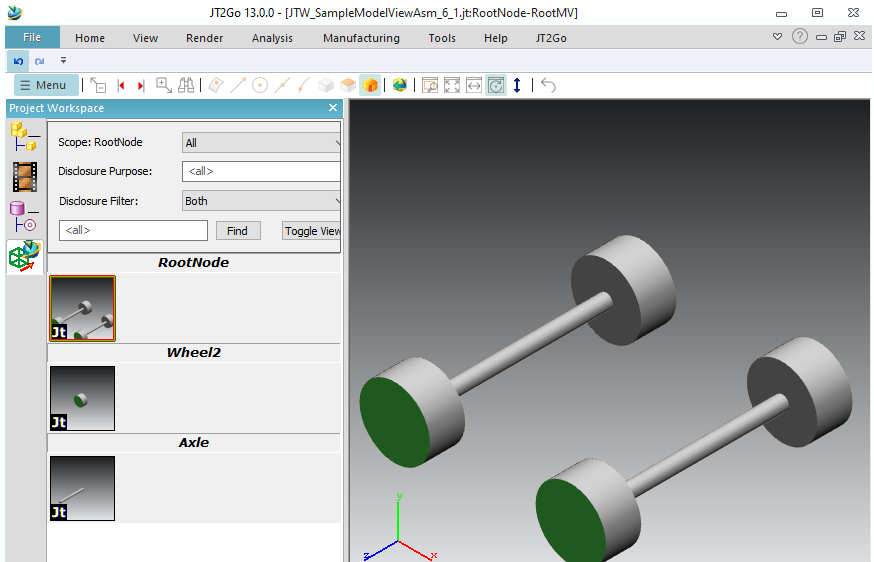Image resolution: width=874 pixels, height=562 pixels.
Task: Open the Assembly tree tab icon
Action: tap(24, 137)
